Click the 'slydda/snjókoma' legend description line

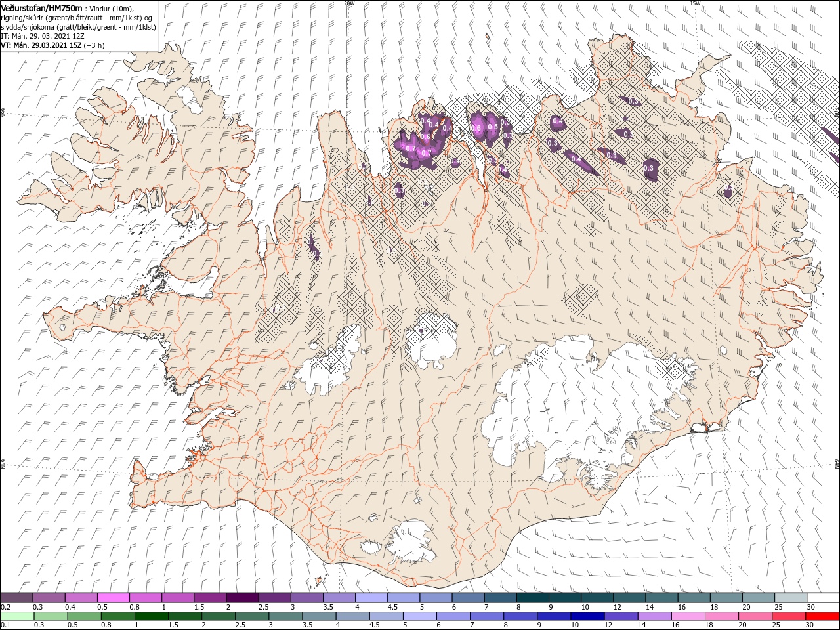pyautogui.click(x=77, y=27)
